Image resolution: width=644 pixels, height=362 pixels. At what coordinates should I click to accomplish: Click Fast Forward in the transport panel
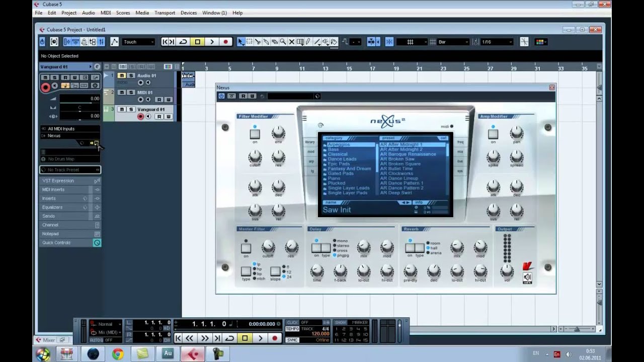(204, 338)
